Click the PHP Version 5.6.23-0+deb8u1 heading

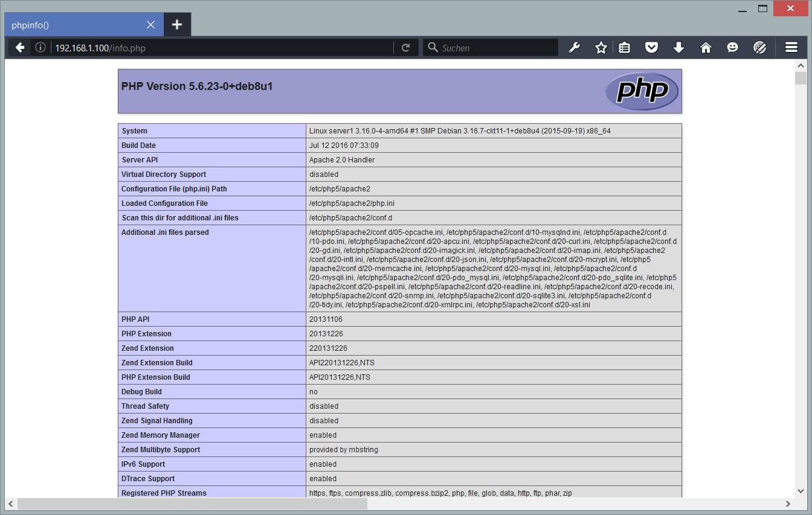click(x=197, y=86)
